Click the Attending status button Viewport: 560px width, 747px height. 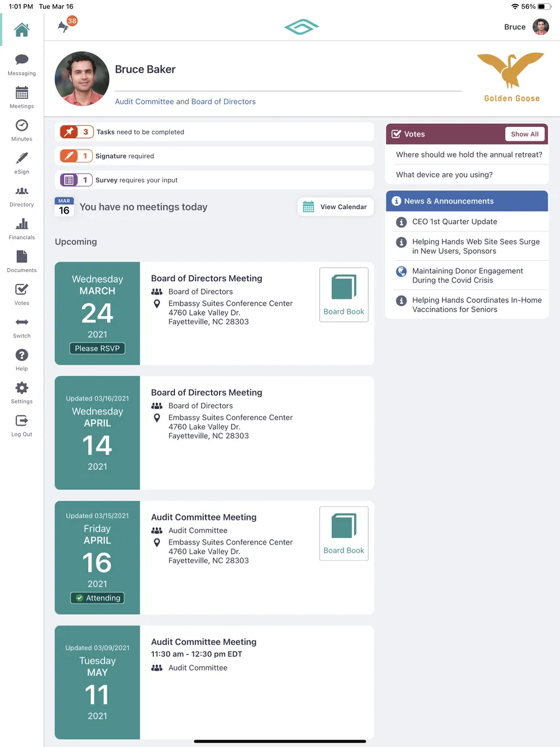[97, 598]
